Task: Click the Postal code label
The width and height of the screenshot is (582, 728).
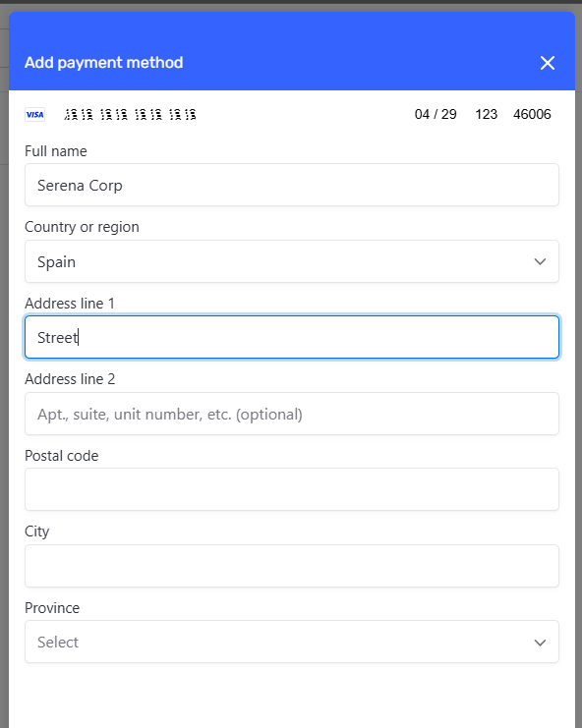Action: (61, 456)
